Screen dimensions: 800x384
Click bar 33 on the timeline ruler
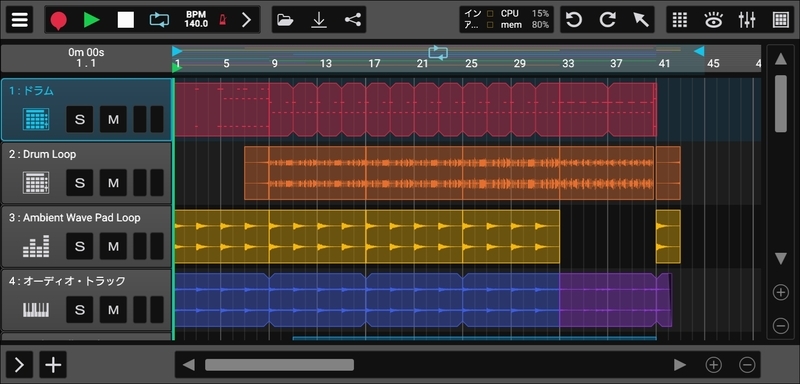pyautogui.click(x=567, y=64)
